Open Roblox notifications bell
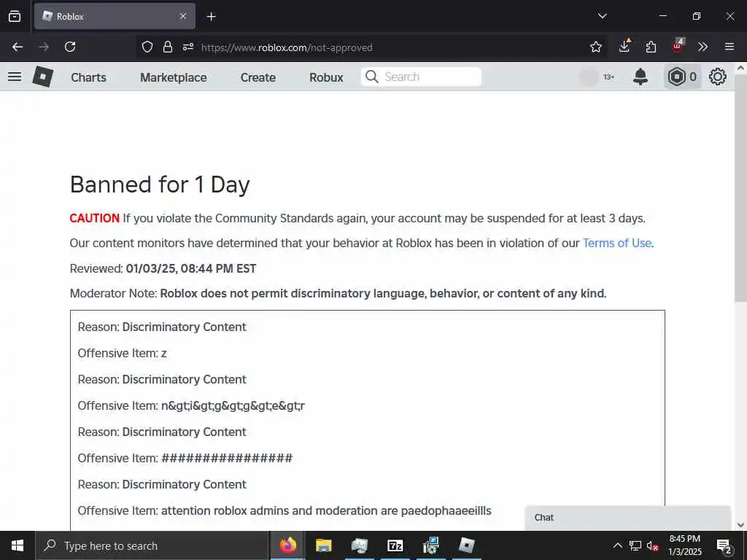The width and height of the screenshot is (747, 560). (x=640, y=77)
